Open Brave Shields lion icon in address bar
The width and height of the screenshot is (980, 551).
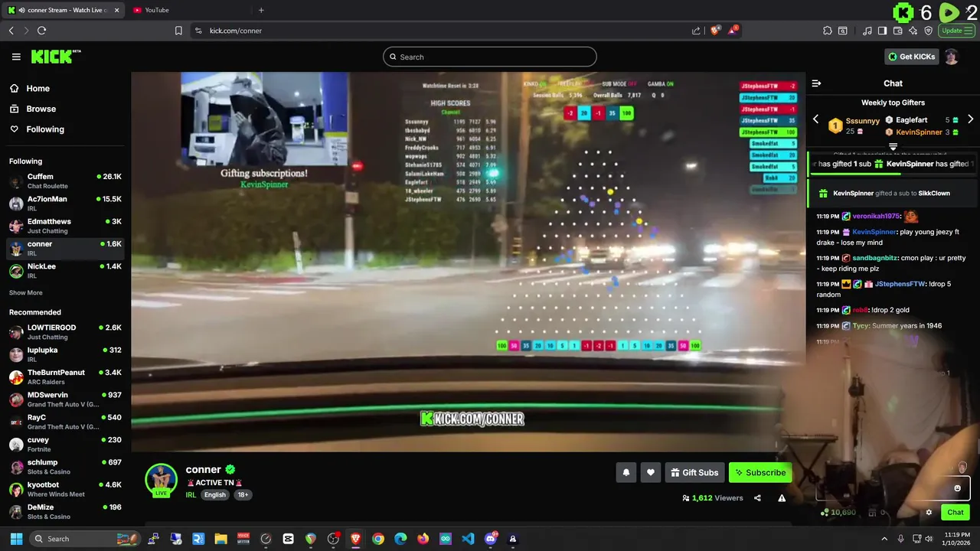716,31
